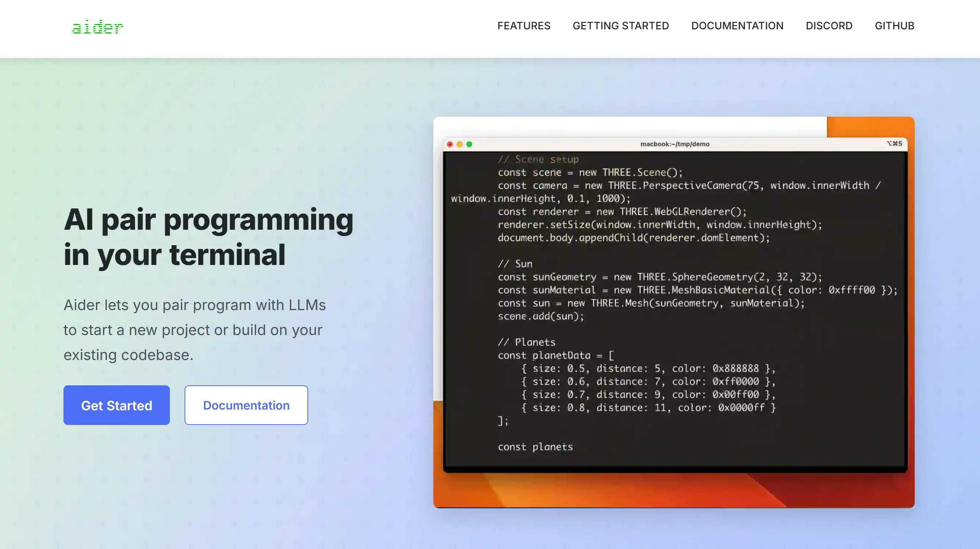This screenshot has width=980, height=549.
Task: Click the green aider logo
Action: click(x=97, y=27)
